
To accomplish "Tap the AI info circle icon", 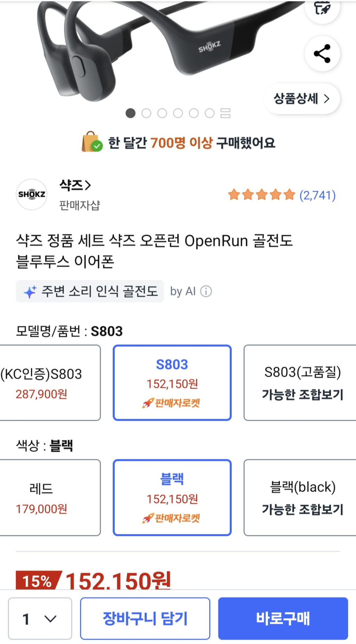I will click(x=206, y=291).
